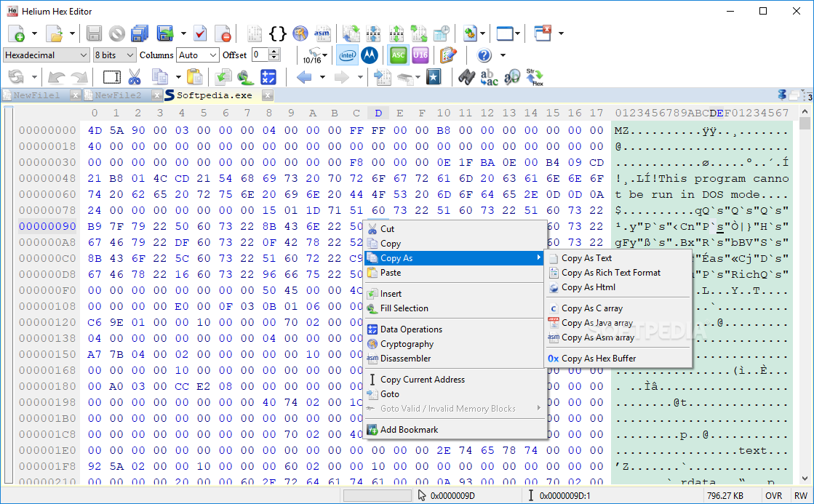This screenshot has width=814, height=504.
Task: Expand the Back navigation history arrow
Action: (x=322, y=77)
